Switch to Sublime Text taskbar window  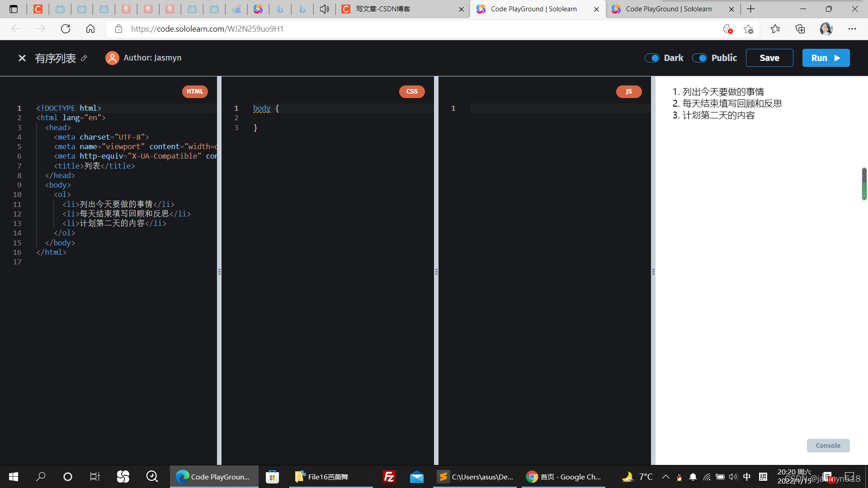click(x=475, y=477)
